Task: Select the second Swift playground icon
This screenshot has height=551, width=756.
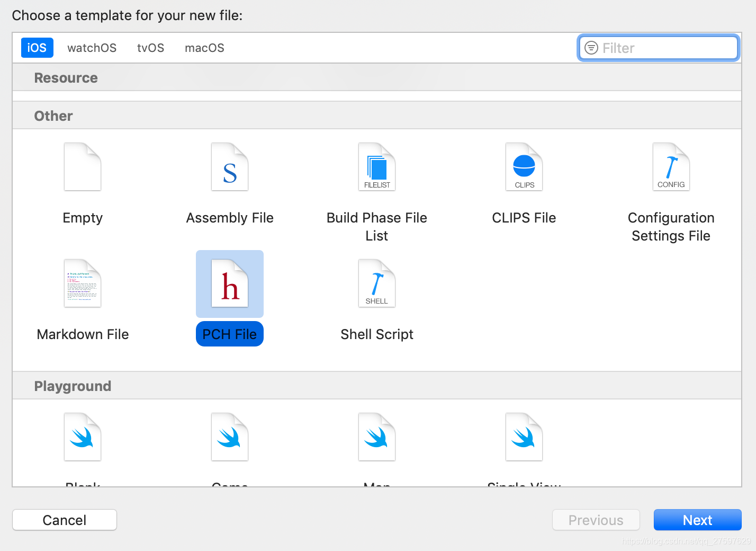Action: click(230, 437)
